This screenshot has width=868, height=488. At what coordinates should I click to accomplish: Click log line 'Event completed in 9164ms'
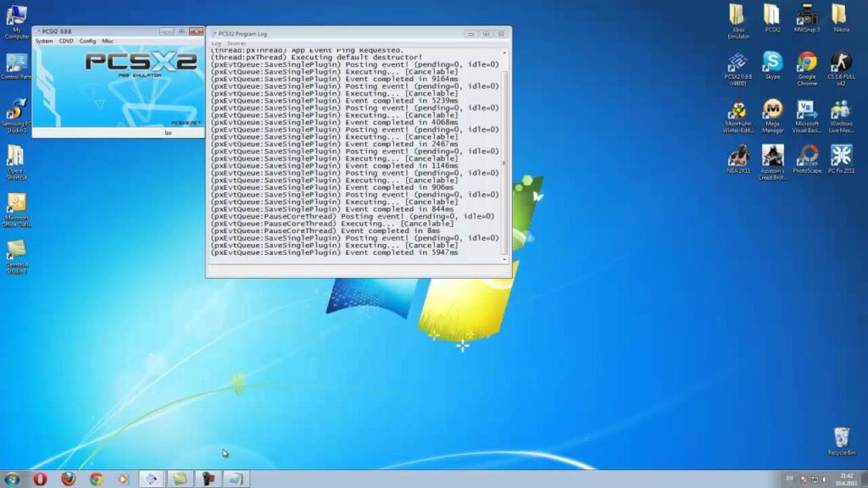(334, 79)
